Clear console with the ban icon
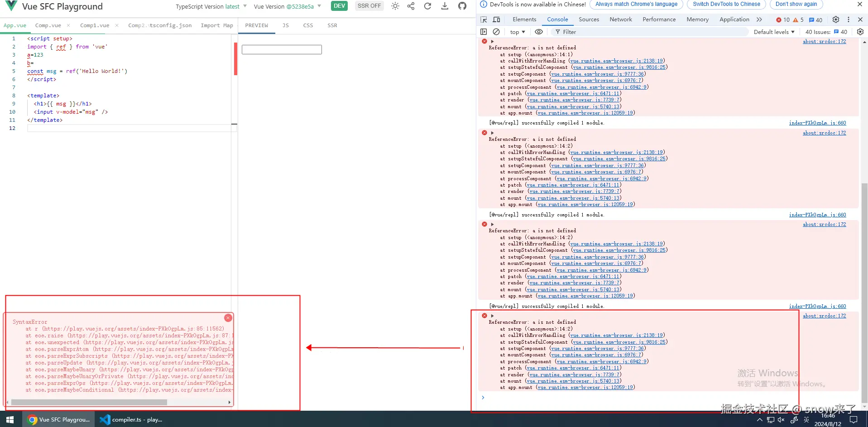Screen dimensions: 868x427 (496, 32)
